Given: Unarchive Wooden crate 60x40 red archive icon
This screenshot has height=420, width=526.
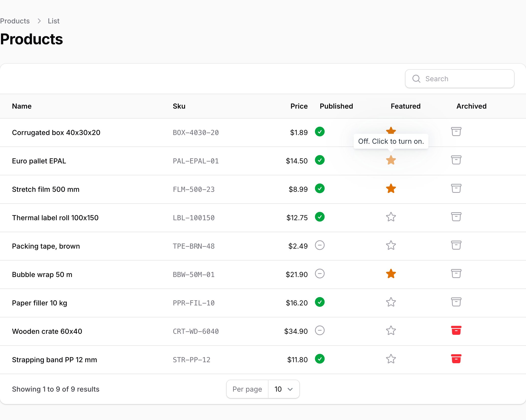Looking at the screenshot, I should (x=456, y=331).
